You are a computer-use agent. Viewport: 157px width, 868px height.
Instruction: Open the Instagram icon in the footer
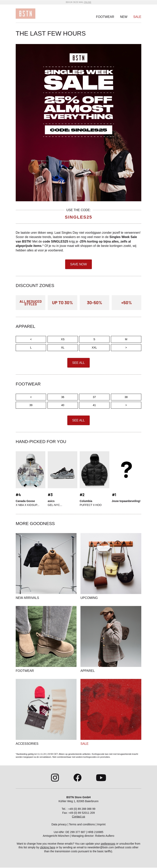pyautogui.click(x=55, y=777)
